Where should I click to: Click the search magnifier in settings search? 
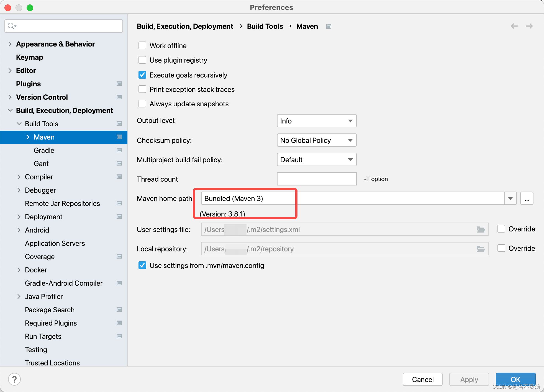11,26
